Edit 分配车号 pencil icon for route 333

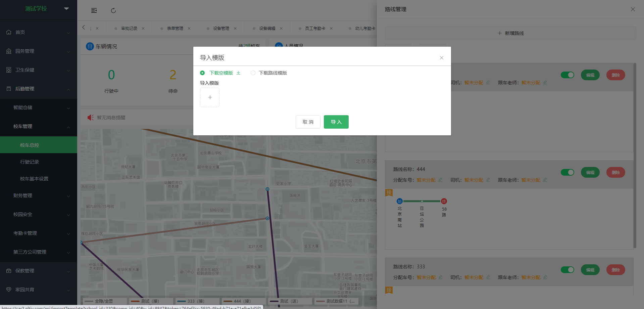pos(440,277)
